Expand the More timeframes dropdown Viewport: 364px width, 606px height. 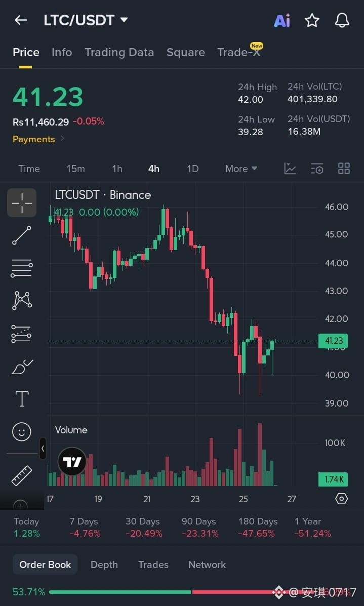(x=241, y=169)
